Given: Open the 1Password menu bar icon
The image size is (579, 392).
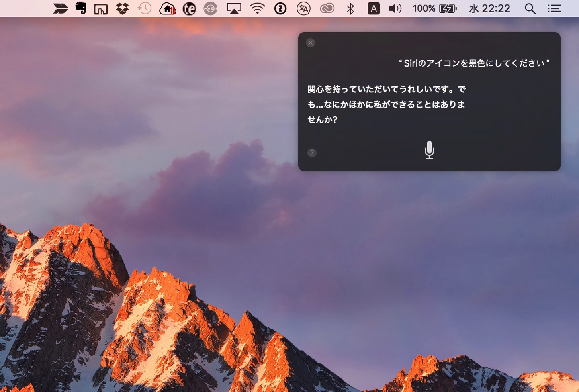Looking at the screenshot, I should point(280,8).
